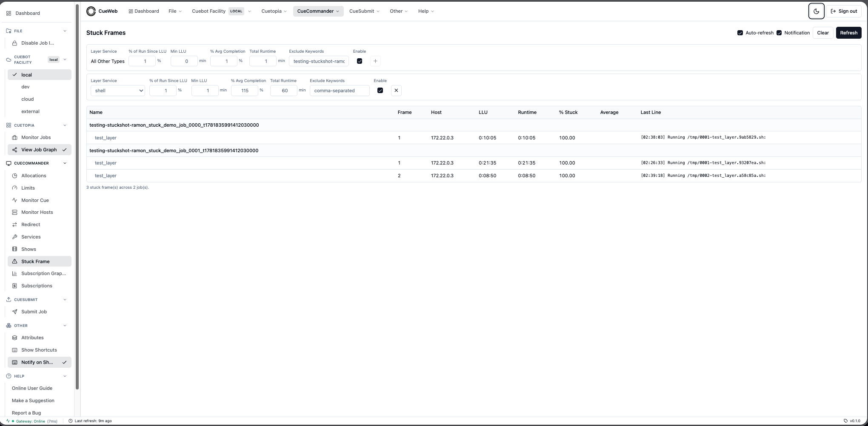Open Dashboard link in top navigation

(x=144, y=11)
